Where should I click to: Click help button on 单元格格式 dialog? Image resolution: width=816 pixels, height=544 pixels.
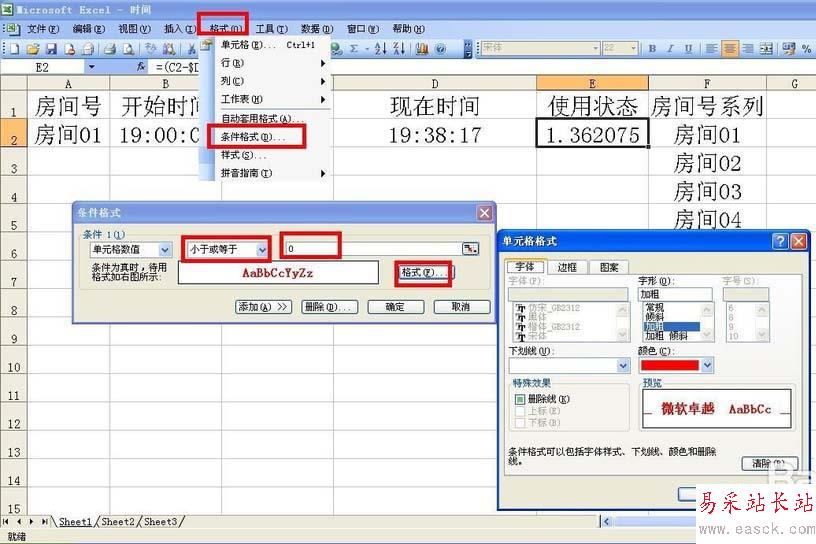tap(780, 241)
